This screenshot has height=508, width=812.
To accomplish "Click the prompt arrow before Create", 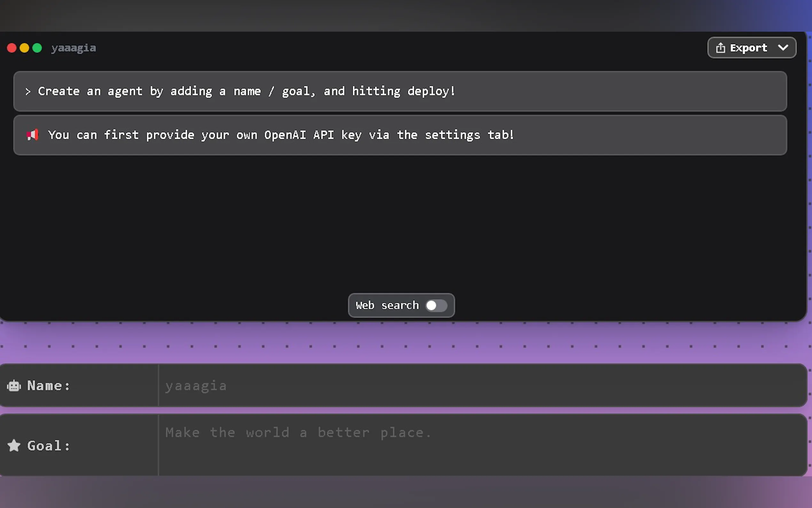I will pos(28,91).
